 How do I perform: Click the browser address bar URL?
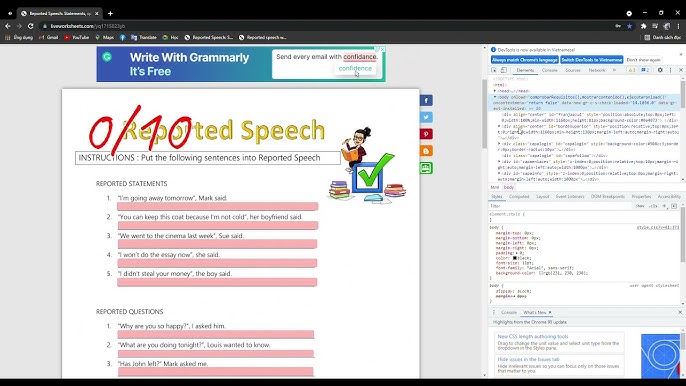click(x=88, y=26)
